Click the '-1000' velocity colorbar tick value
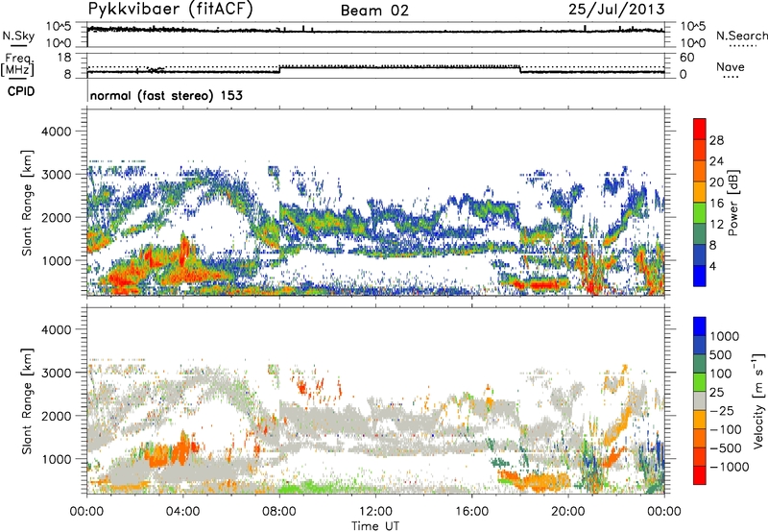Image resolution: width=768 pixels, height=532 pixels. 729,467
